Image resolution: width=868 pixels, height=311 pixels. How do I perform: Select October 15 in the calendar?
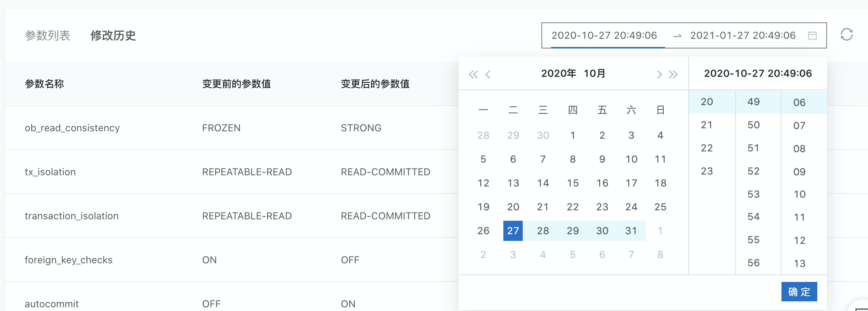(573, 183)
